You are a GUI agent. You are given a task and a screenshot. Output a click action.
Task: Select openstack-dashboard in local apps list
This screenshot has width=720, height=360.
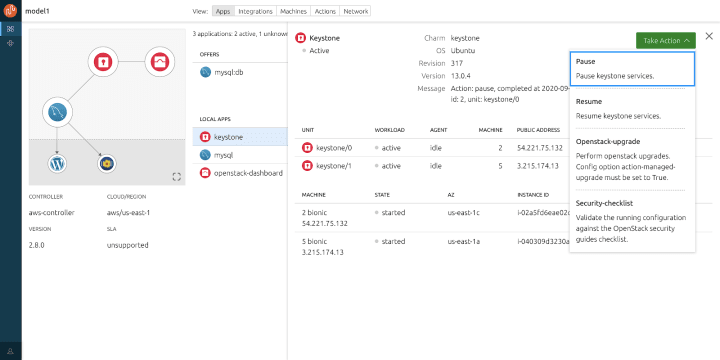[240, 173]
